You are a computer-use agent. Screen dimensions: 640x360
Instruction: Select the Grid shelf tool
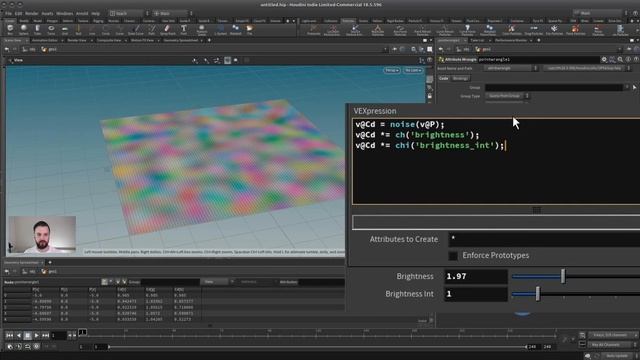(65, 29)
